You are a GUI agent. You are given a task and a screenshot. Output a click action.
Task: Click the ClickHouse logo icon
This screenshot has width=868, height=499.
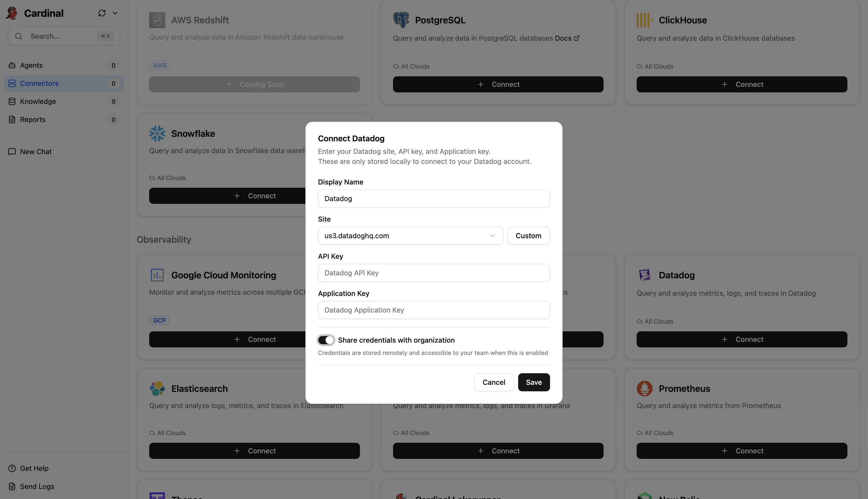click(x=643, y=20)
